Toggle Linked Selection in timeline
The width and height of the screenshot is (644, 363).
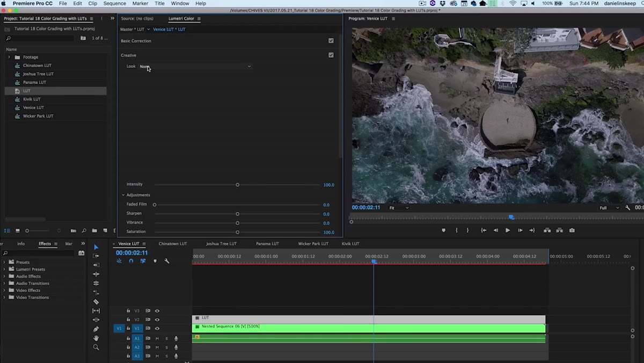click(143, 261)
